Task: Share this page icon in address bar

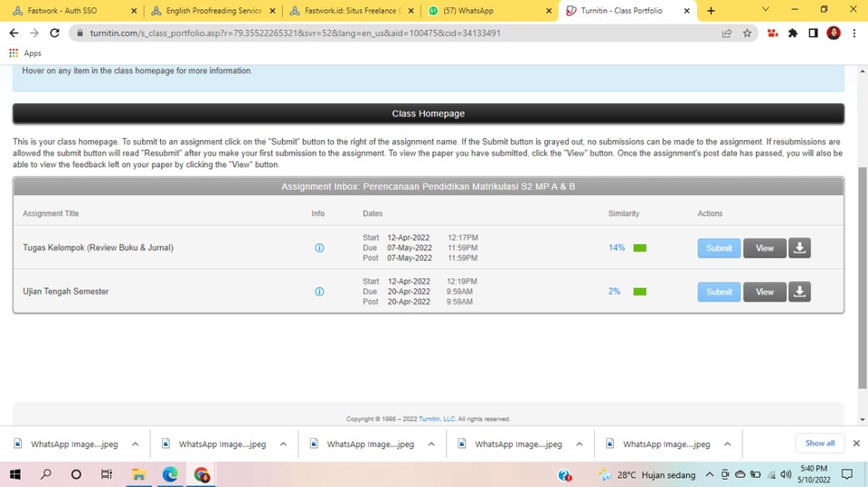Action: point(727,33)
